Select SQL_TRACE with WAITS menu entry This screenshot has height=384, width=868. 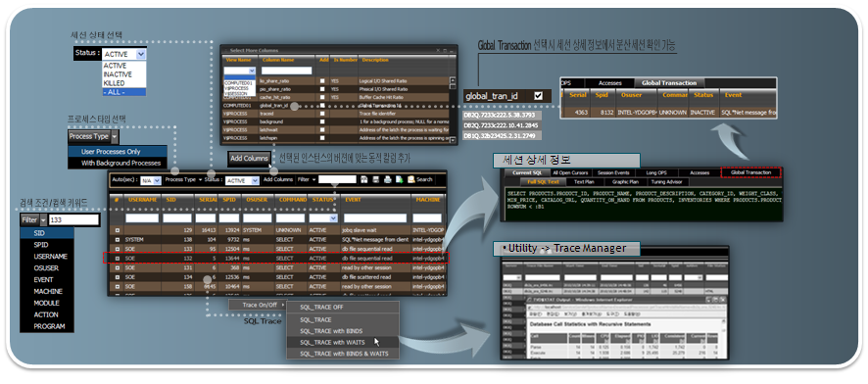point(332,343)
